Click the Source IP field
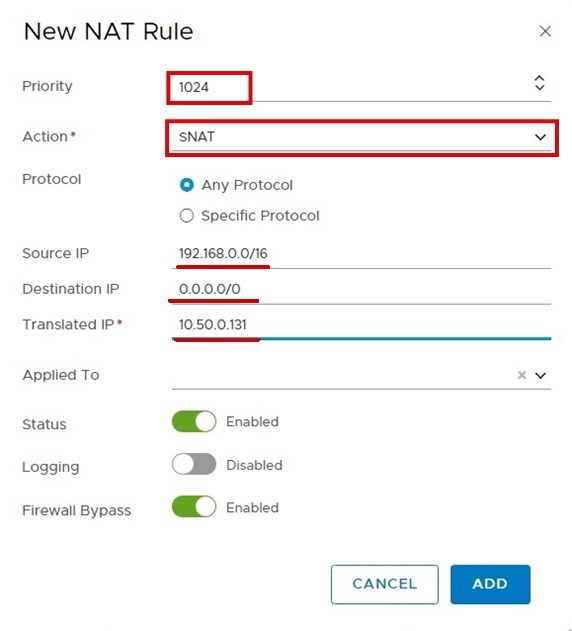The width and height of the screenshot is (572, 631). click(x=361, y=254)
